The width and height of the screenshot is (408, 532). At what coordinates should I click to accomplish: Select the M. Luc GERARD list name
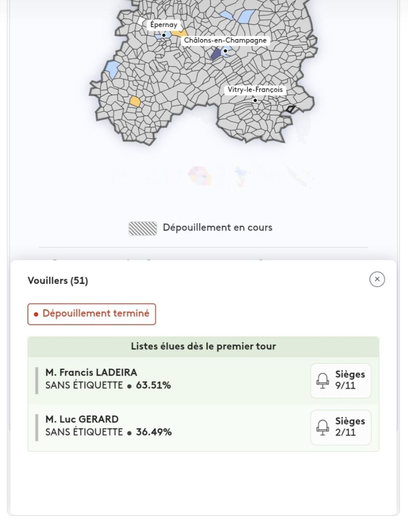[x=82, y=419]
